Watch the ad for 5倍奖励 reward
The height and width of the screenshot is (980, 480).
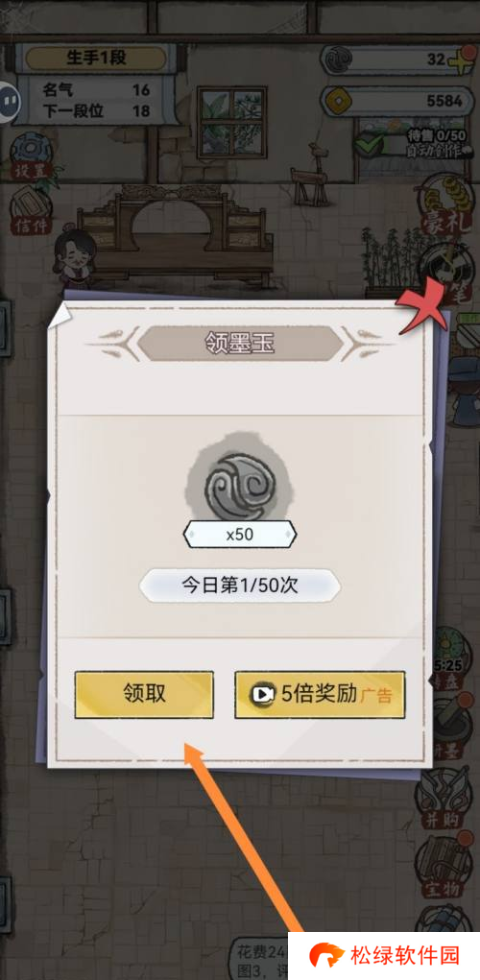pyautogui.click(x=320, y=694)
